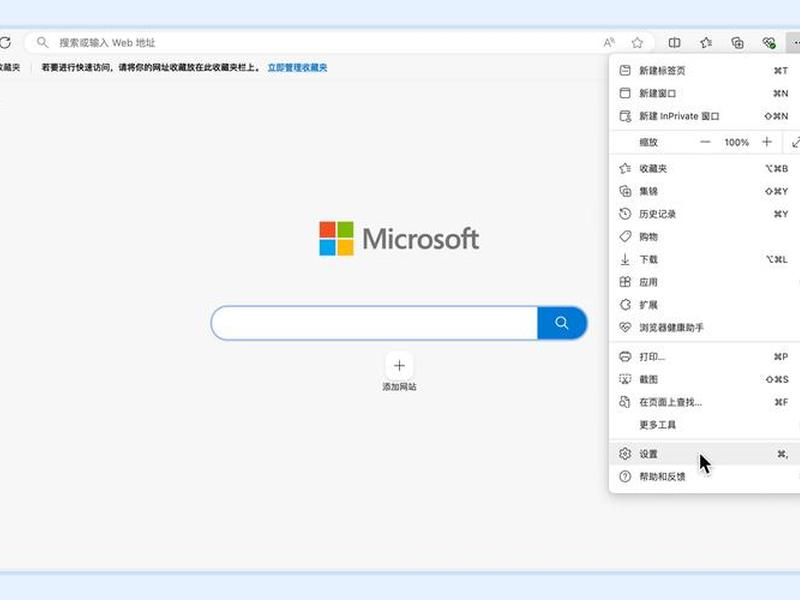
Task: Open 浏览器健康助手 menu entry
Action: pos(705,328)
